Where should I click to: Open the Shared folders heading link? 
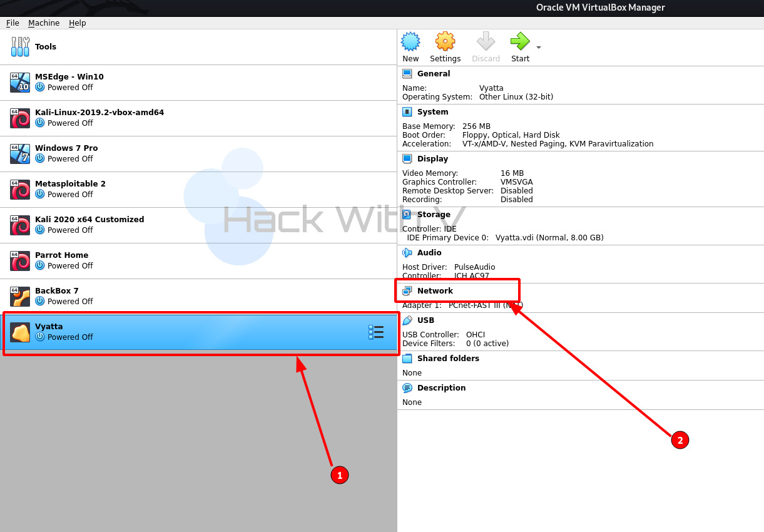click(x=448, y=359)
